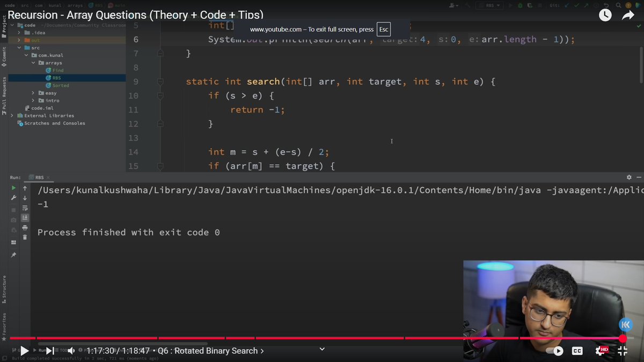Collapse the arrays package
This screenshot has height=362, width=644.
(x=33, y=63)
